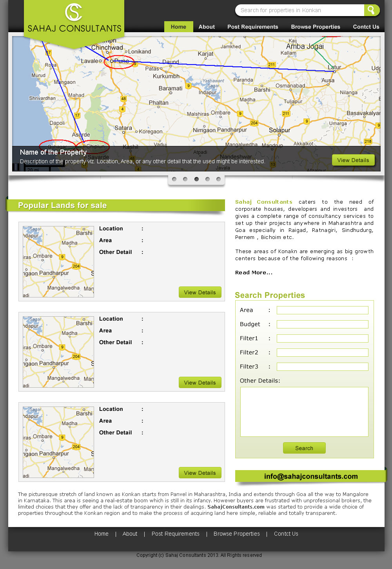Focus the Area input field
The width and height of the screenshot is (392, 569).
click(322, 310)
